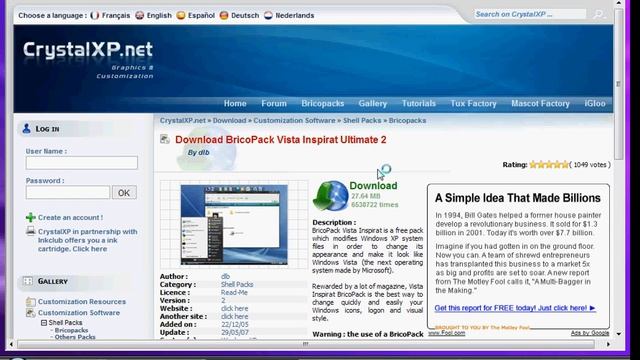The height and width of the screenshot is (360, 640).
Task: Click the Shell Packs breadcrumb link
Action: (x=362, y=120)
